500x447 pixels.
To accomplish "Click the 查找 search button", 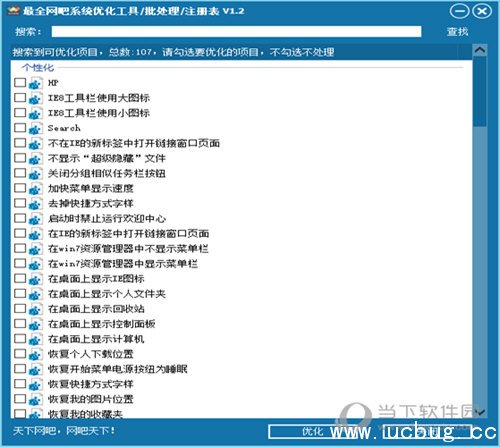I will (457, 32).
